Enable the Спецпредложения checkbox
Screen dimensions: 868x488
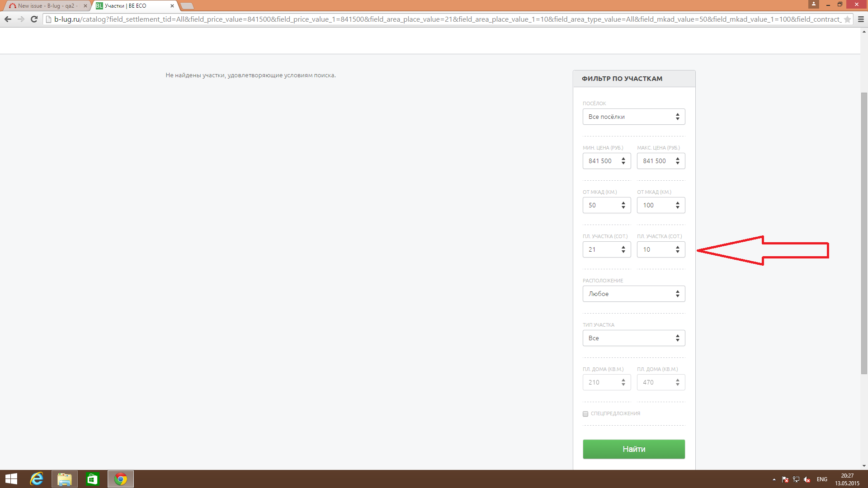[x=585, y=414]
